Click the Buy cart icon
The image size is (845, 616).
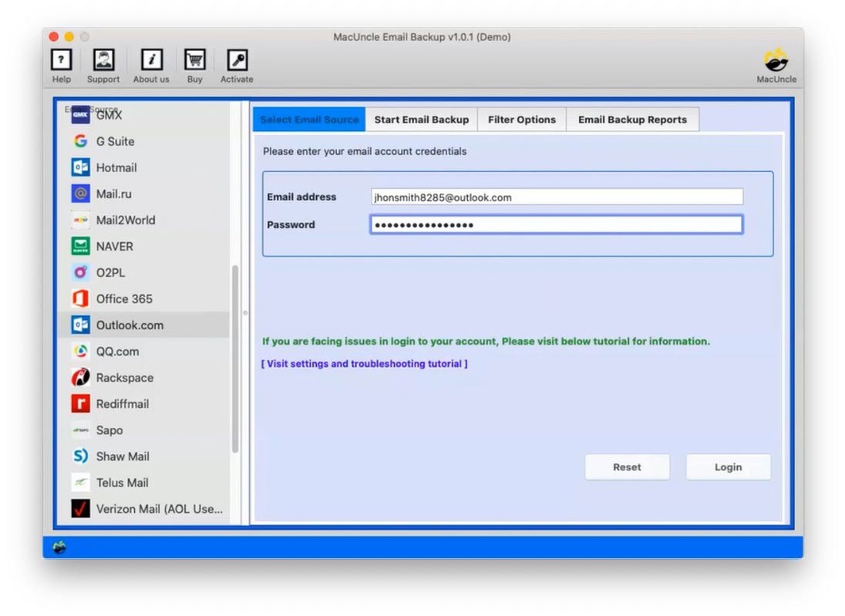[194, 65]
